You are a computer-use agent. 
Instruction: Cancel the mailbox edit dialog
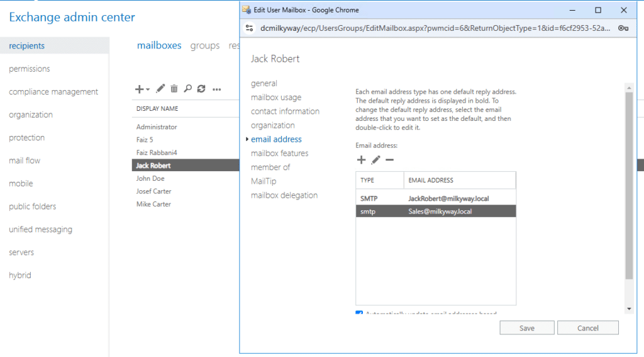click(x=588, y=328)
